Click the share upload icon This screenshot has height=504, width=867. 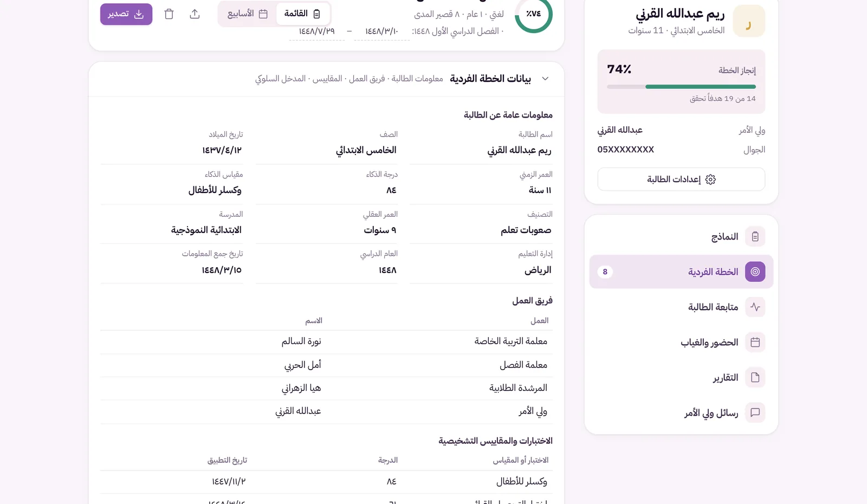tap(195, 14)
